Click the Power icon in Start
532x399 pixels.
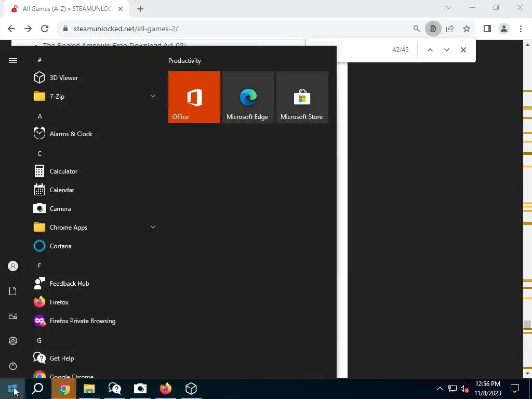pyautogui.click(x=13, y=366)
